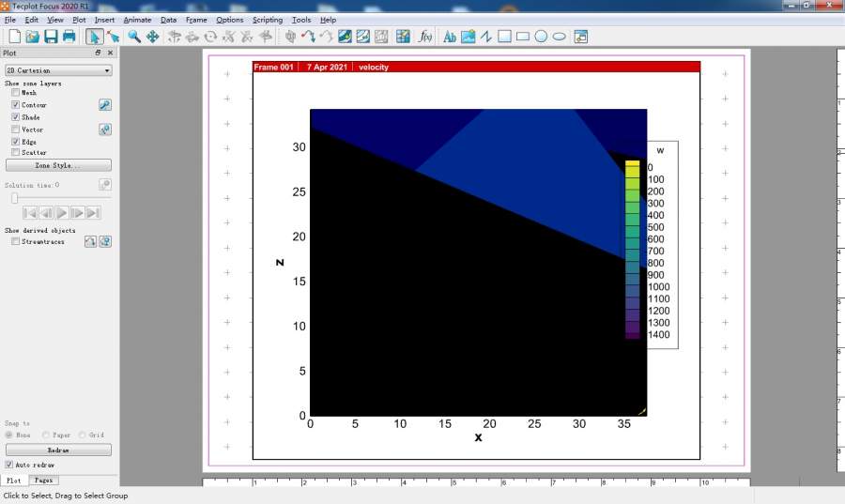Open the Data menu
This screenshot has height=504, width=845.
(168, 20)
